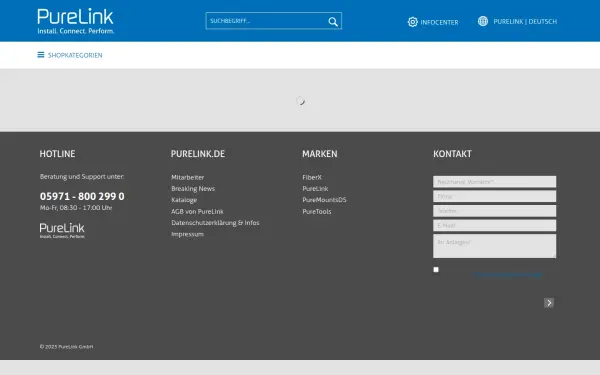Click the hotline number 05971 - 800 299 0
The height and width of the screenshot is (375, 600).
click(82, 196)
